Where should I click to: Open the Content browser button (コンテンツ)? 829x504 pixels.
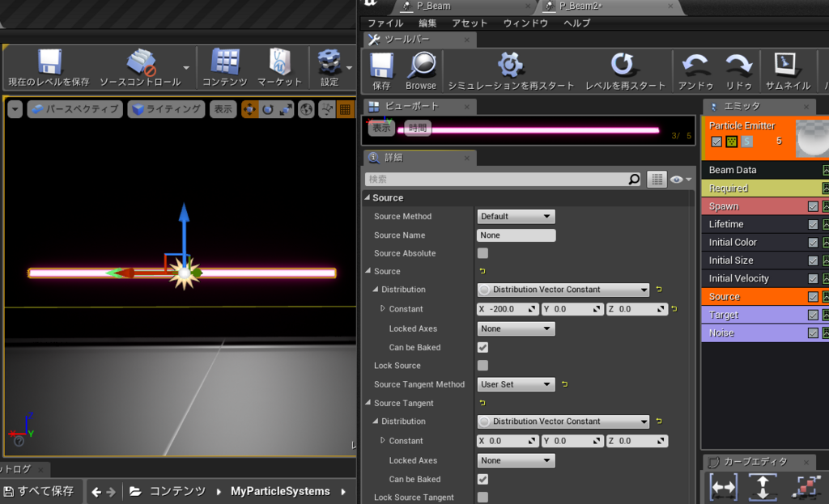[225, 68]
